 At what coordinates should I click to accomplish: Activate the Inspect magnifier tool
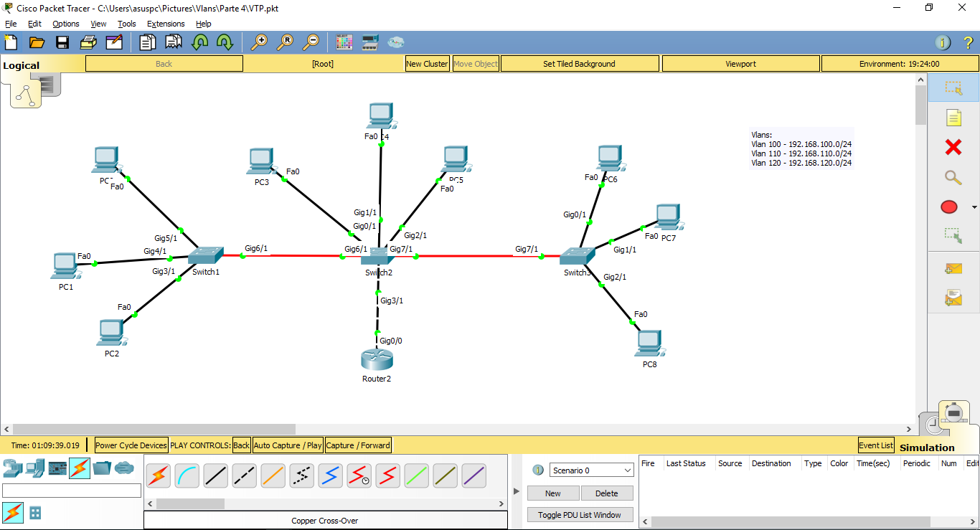(x=953, y=177)
